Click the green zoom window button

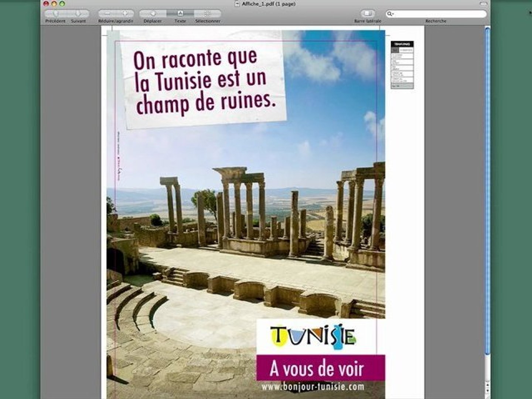(62, 4)
